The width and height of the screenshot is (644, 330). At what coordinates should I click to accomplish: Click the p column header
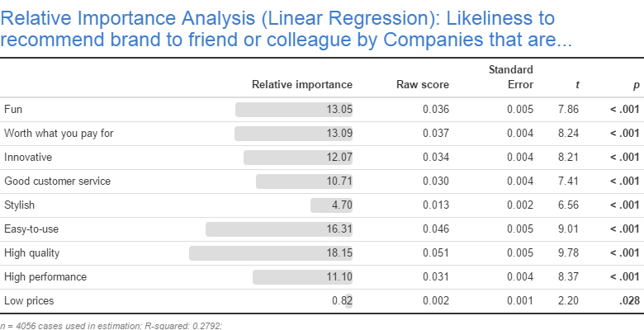(637, 84)
